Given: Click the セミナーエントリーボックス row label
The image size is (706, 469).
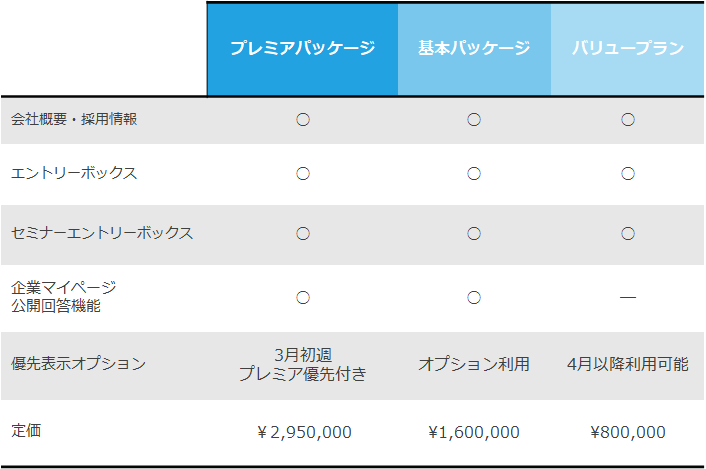Looking at the screenshot, I should point(102,233).
